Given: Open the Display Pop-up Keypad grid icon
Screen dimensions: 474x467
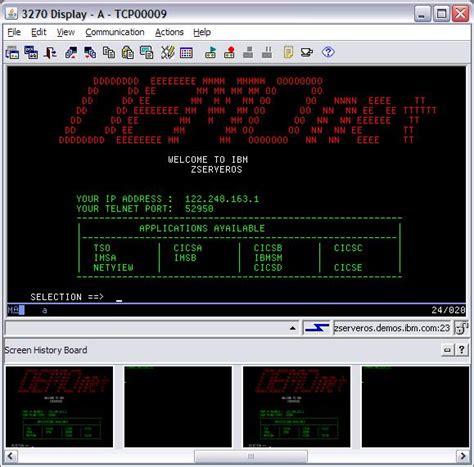Looking at the screenshot, I should coord(186,53).
